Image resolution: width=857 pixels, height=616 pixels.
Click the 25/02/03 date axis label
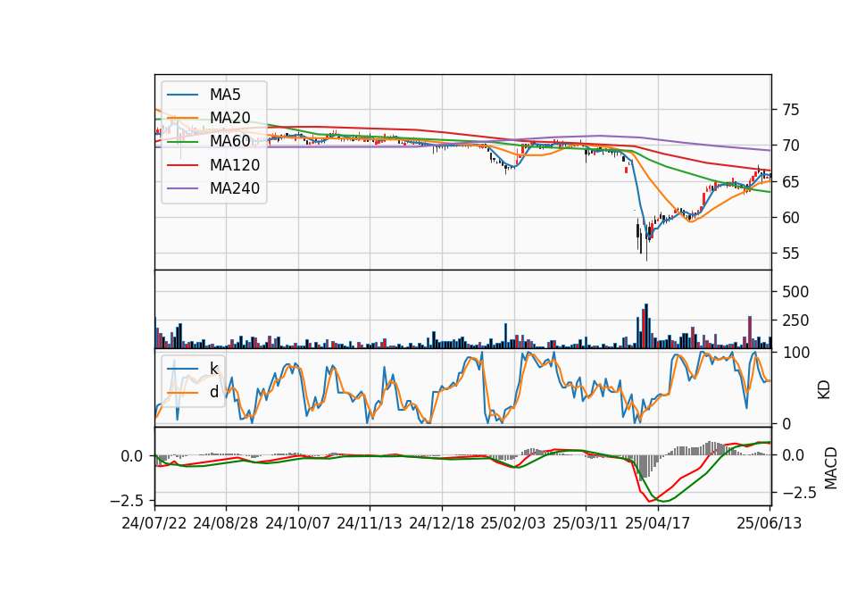pyautogui.click(x=513, y=523)
